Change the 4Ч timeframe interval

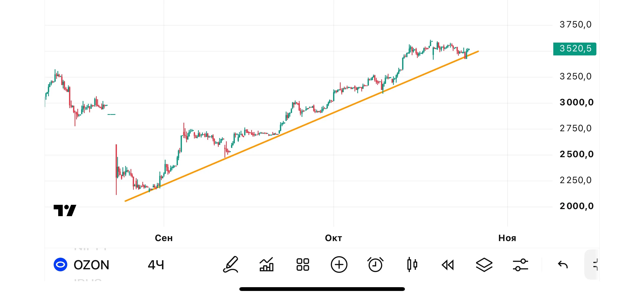[x=156, y=265]
